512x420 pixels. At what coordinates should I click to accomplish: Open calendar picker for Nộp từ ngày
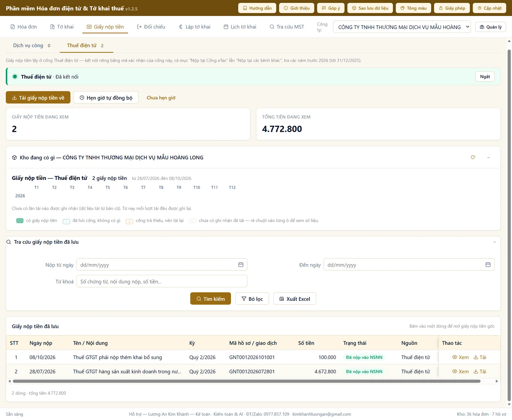coord(241,265)
